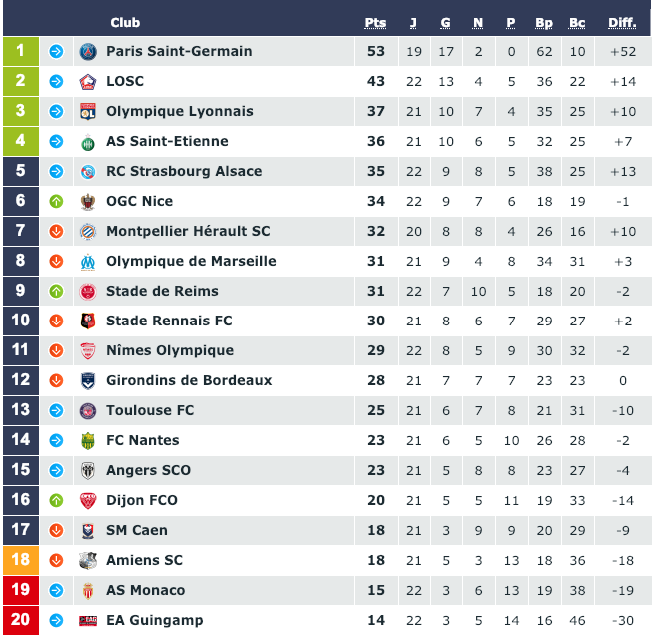Open the Olympique Lyonnais team link
The height and width of the screenshot is (644, 656).
[x=180, y=112]
